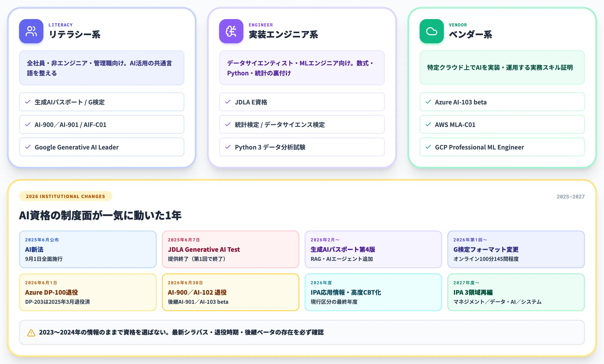The height and width of the screenshot is (364, 604).
Task: Click checkmark beside Google Generative AI Leader
Action: (x=28, y=147)
